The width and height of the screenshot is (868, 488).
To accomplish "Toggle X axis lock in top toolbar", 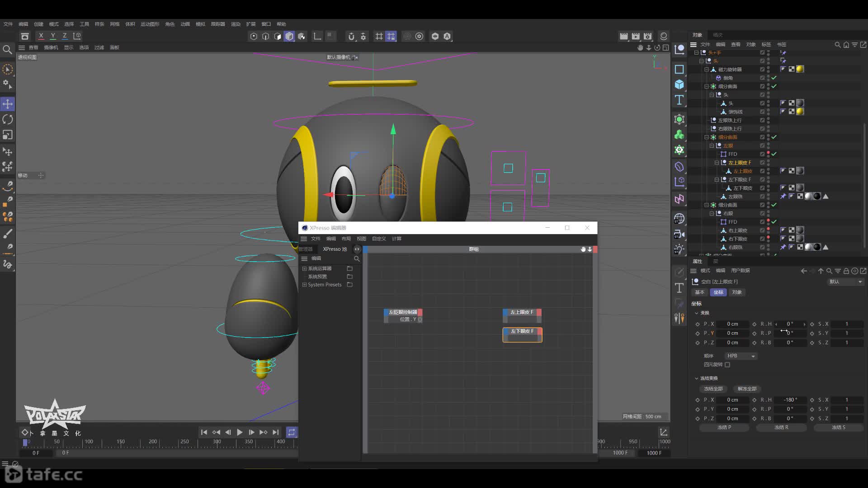I will click(x=41, y=36).
